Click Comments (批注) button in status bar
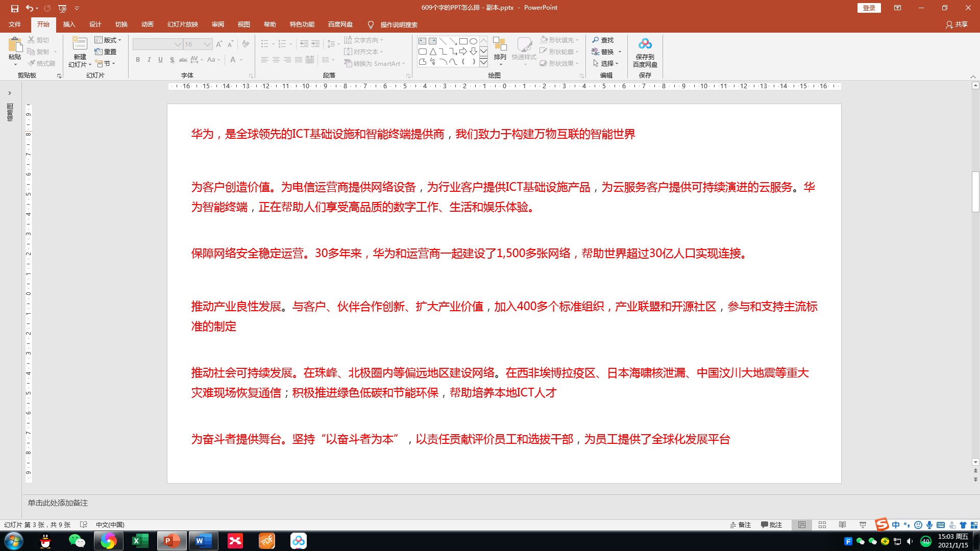The height and width of the screenshot is (551, 980). [x=771, y=525]
